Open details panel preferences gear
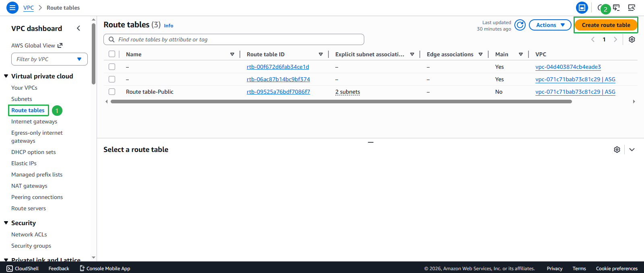The height and width of the screenshot is (273, 644). tap(617, 150)
